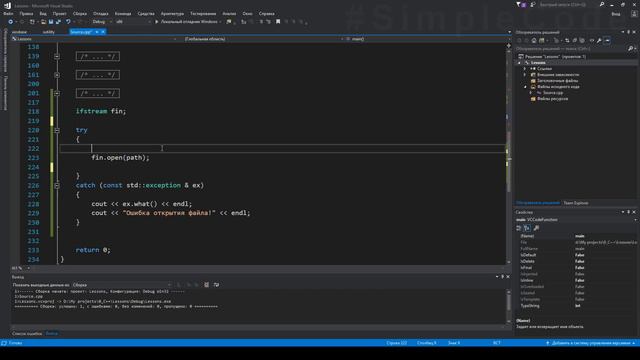Expand the collapsed comment block at line 201
Viewport: 640px width, 360px height.
57,93
